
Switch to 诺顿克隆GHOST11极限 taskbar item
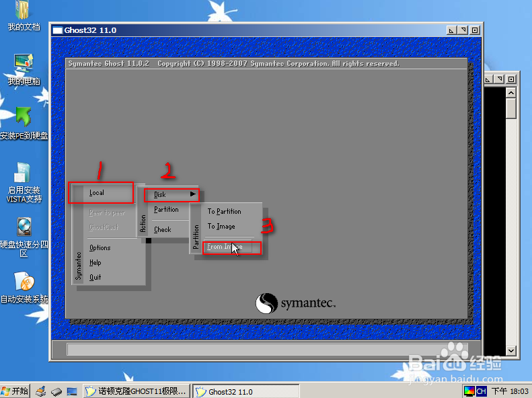coord(136,391)
